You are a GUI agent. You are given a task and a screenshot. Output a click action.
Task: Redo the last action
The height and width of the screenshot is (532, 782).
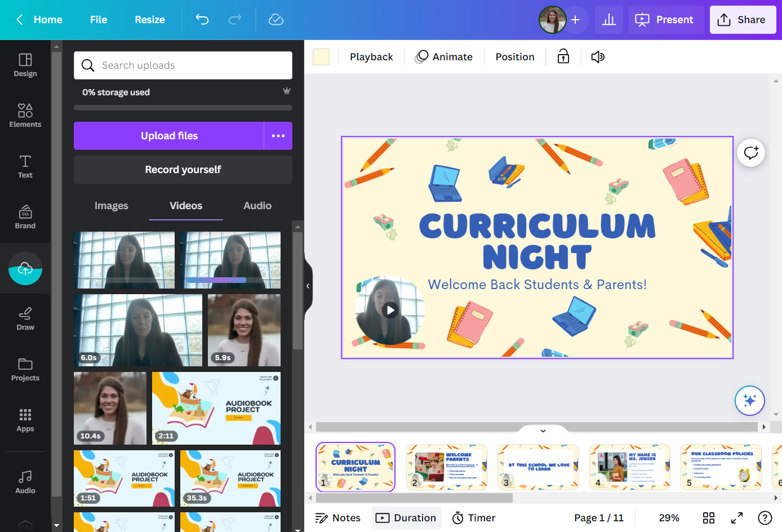pyautogui.click(x=235, y=20)
